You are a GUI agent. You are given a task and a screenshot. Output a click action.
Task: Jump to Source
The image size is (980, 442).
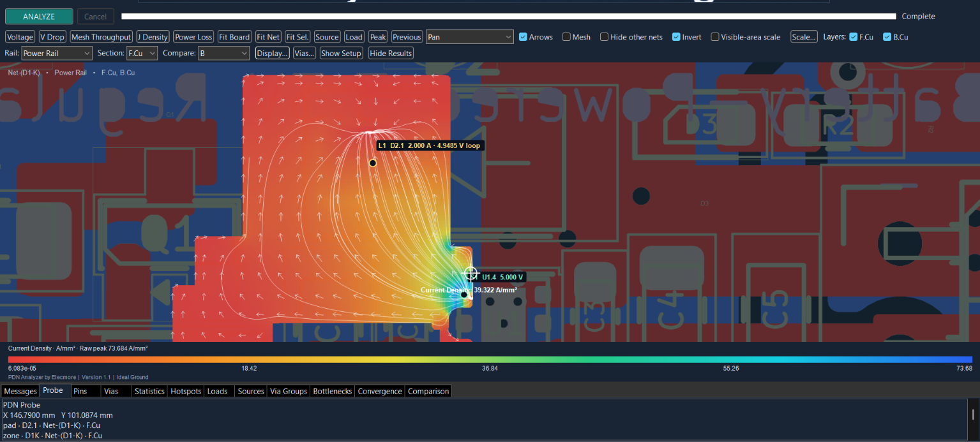[327, 37]
